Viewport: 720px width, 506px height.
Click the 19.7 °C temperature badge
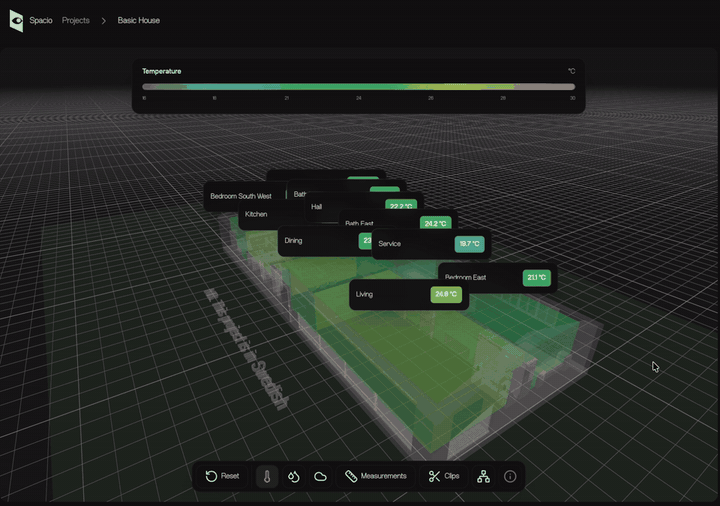coord(469,244)
